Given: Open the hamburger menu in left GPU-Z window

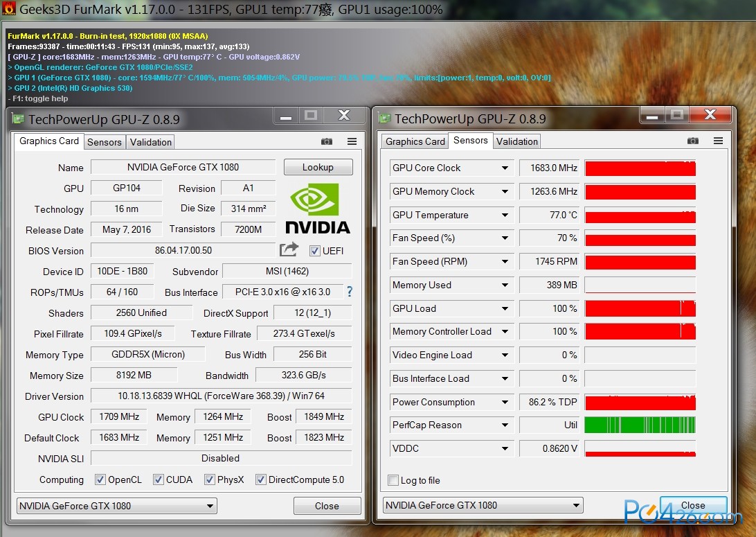Looking at the screenshot, I should coord(352,141).
